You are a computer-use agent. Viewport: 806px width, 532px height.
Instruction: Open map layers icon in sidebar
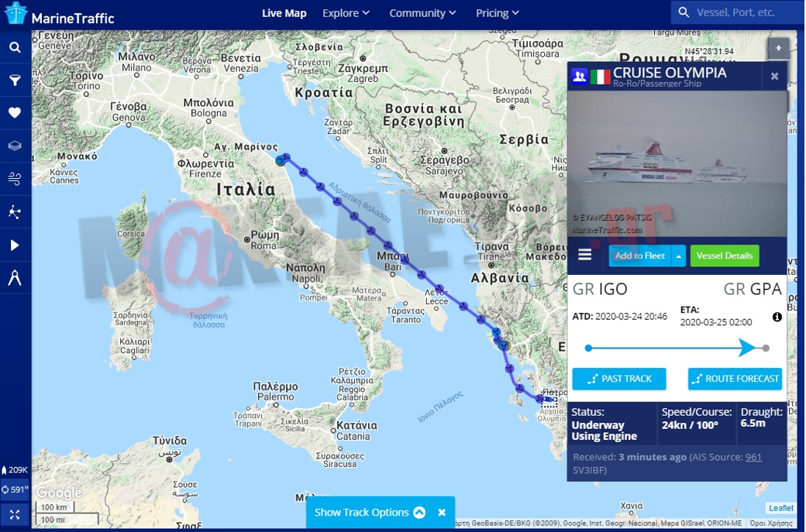(15, 146)
